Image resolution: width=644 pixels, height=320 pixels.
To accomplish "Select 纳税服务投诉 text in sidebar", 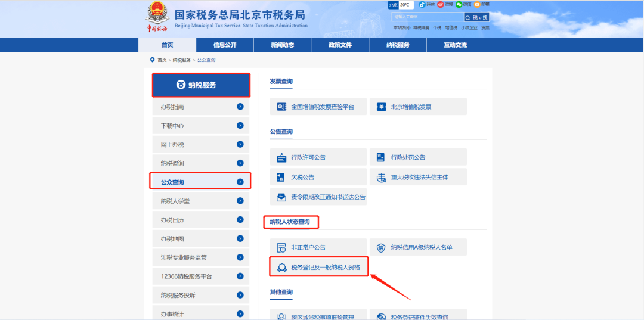I will pos(178,296).
